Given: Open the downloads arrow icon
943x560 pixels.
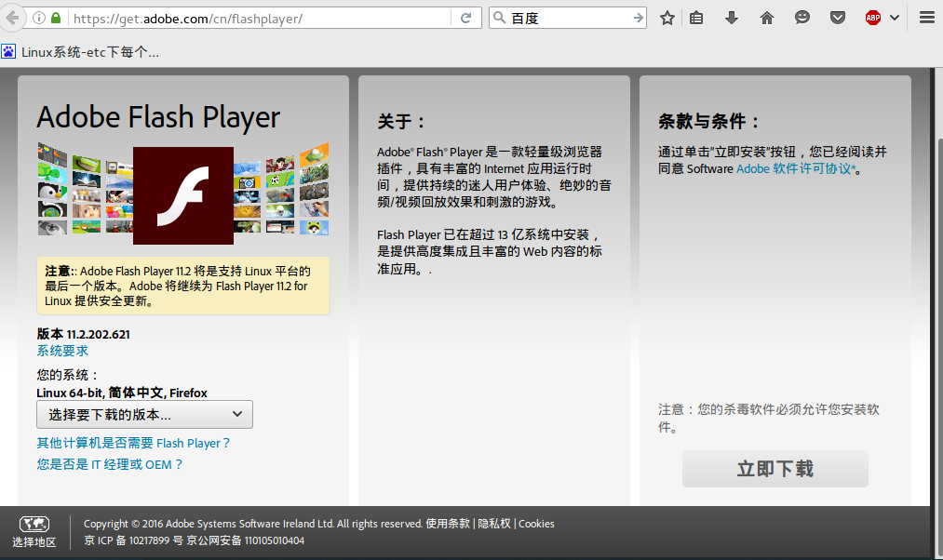Looking at the screenshot, I should (x=732, y=18).
